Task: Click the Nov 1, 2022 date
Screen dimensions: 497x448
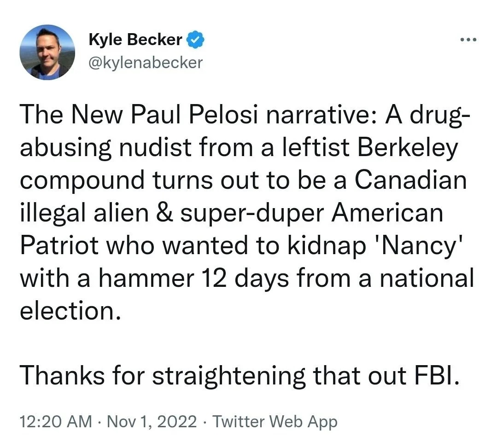Action: point(152,421)
